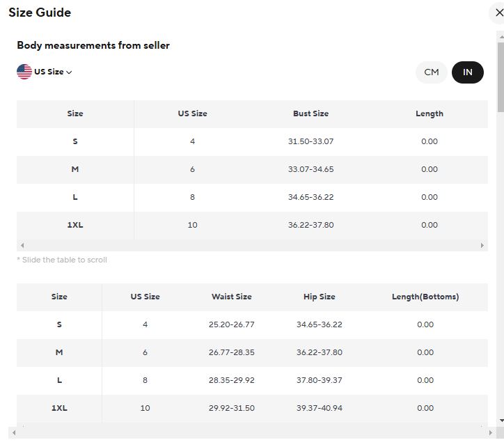Click the Bust Size column header

(310, 113)
